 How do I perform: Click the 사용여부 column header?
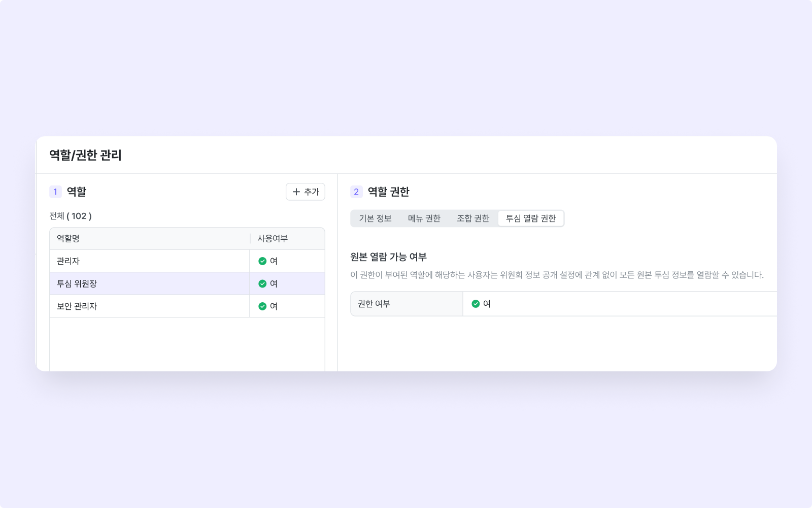[287, 239]
